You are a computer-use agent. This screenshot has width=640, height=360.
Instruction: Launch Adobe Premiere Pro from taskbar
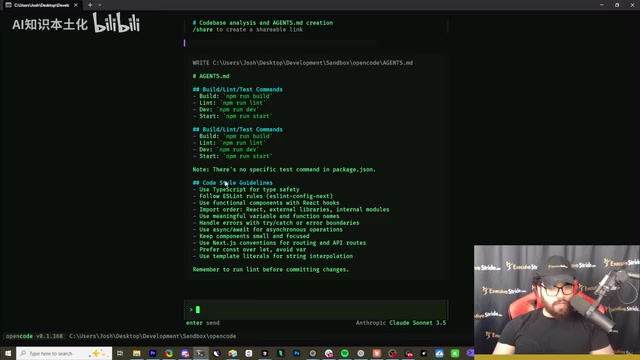click(x=153, y=353)
